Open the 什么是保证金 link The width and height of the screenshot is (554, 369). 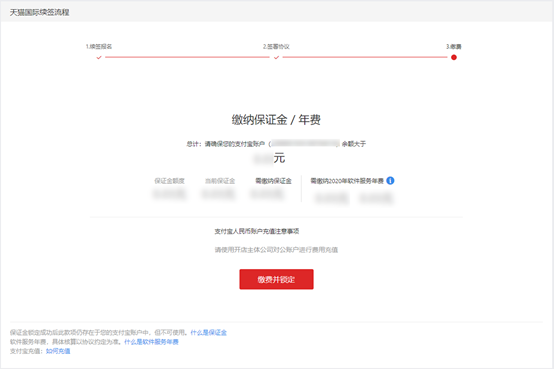coord(208,332)
